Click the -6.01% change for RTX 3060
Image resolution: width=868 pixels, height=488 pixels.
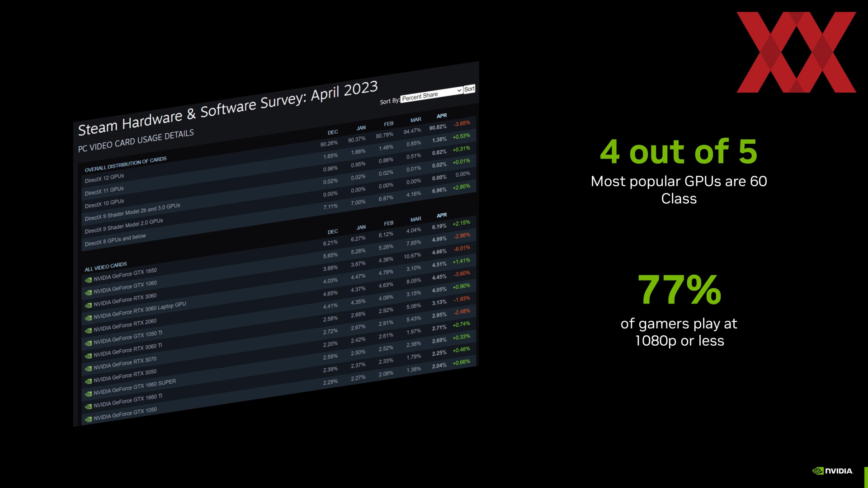(462, 248)
